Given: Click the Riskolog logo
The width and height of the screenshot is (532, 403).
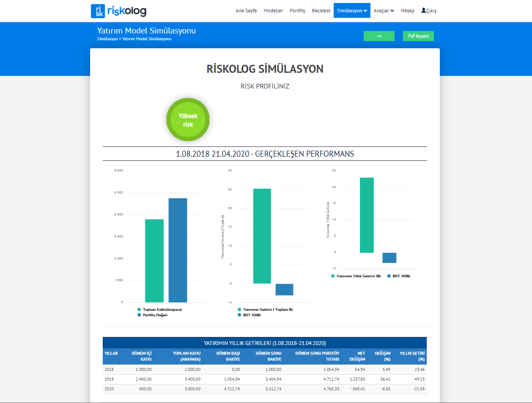Looking at the screenshot, I should (x=118, y=11).
